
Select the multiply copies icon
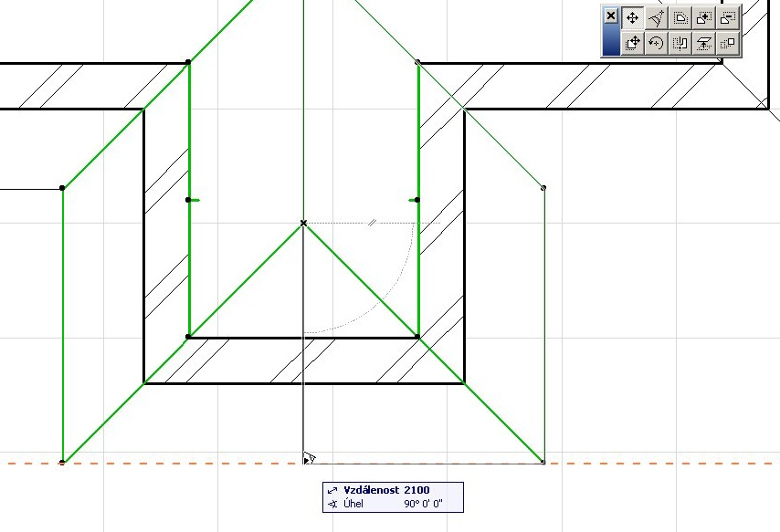[728, 43]
